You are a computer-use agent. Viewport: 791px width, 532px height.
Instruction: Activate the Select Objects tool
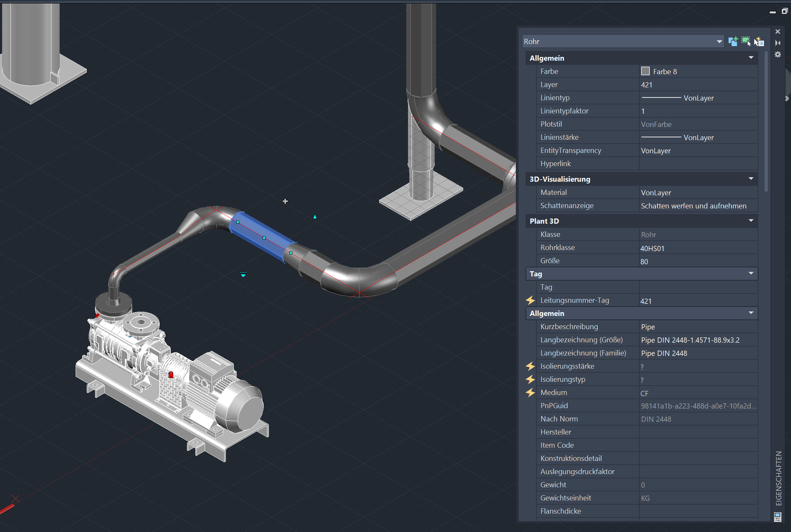click(746, 41)
